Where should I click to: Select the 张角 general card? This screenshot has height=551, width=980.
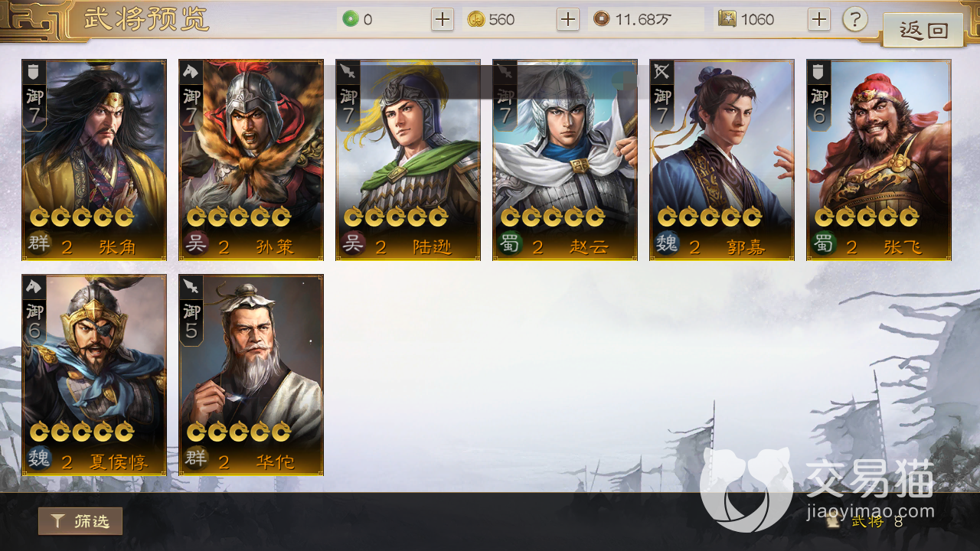coord(94,160)
